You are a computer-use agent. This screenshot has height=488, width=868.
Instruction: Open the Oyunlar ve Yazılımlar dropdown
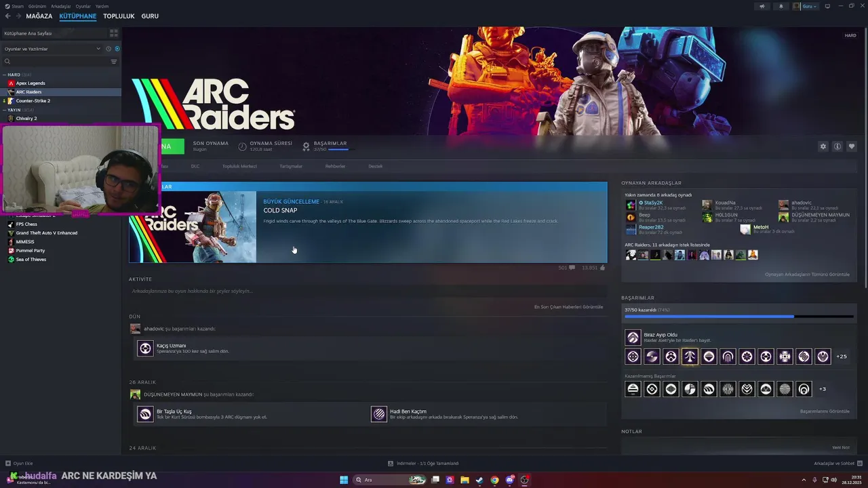pos(52,49)
